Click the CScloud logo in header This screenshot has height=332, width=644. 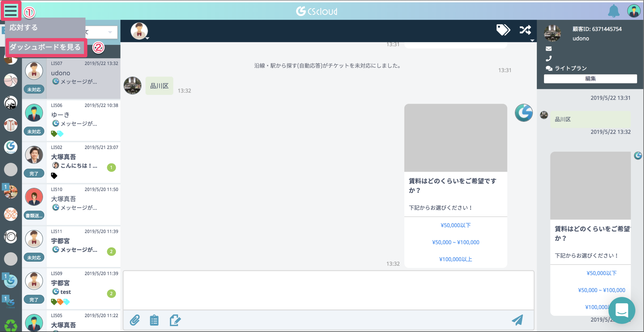[317, 11]
